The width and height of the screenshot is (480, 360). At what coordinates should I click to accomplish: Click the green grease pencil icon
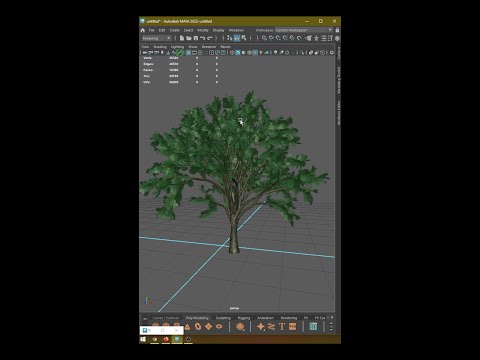tap(179, 52)
